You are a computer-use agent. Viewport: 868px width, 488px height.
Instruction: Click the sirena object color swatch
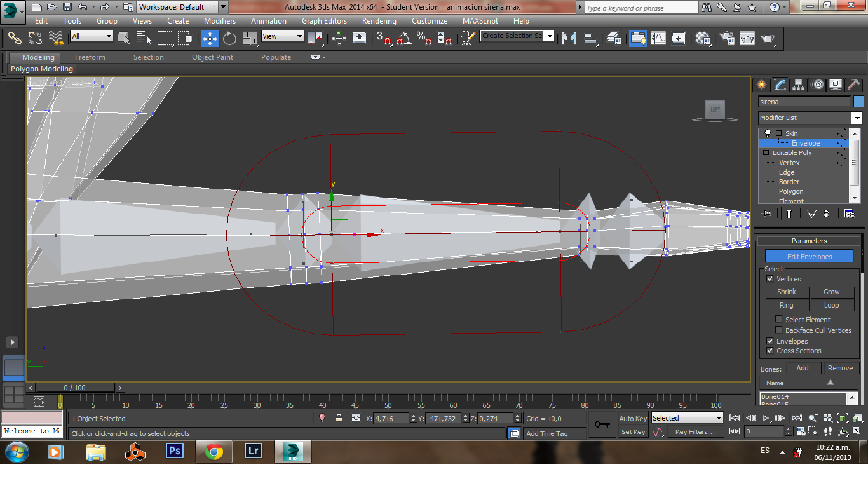[x=858, y=102]
